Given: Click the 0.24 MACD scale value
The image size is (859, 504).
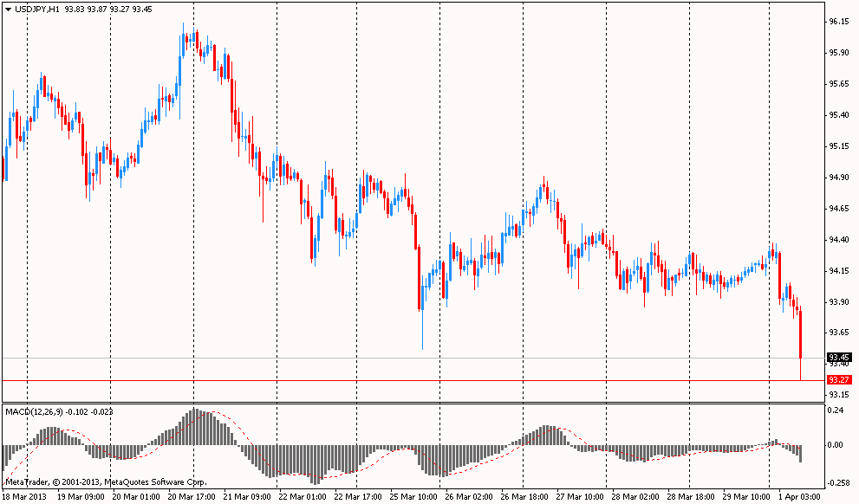Looking at the screenshot, I should coord(836,410).
